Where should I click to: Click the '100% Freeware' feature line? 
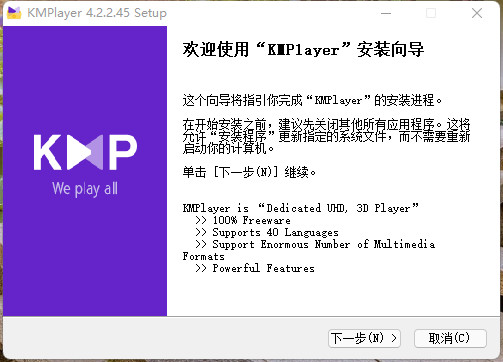[243, 220]
